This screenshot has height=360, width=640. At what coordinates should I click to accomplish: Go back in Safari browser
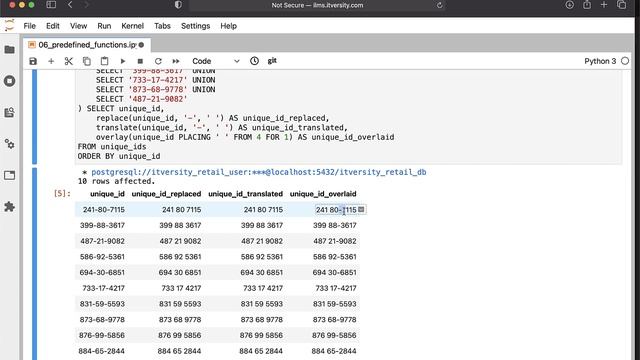point(70,5)
